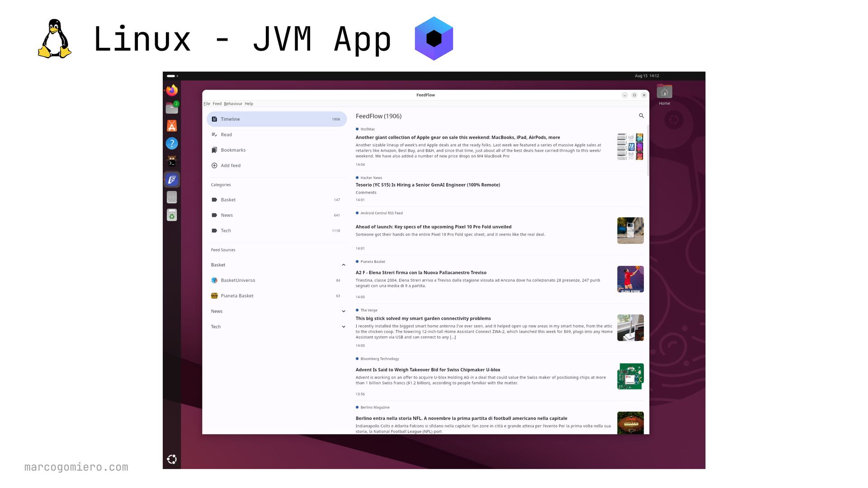Open the Trash icon in the dock
The height and width of the screenshot is (488, 868).
click(x=172, y=215)
